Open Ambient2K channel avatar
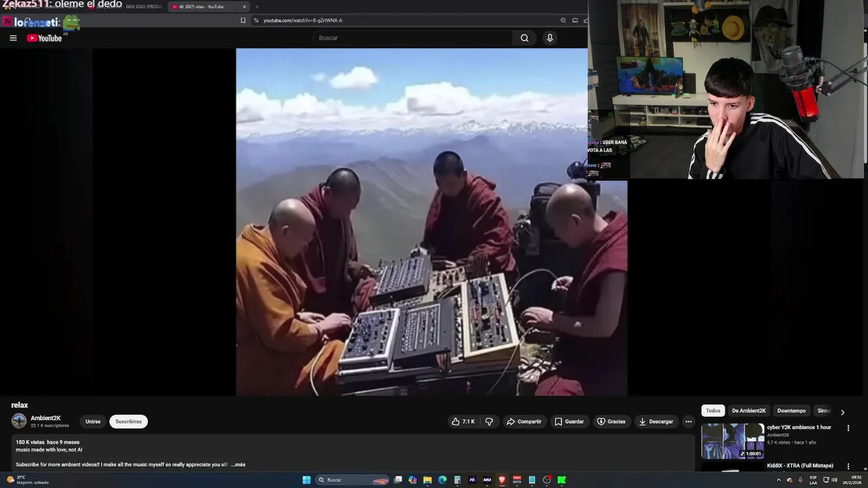The height and width of the screenshot is (488, 868). click(x=19, y=421)
